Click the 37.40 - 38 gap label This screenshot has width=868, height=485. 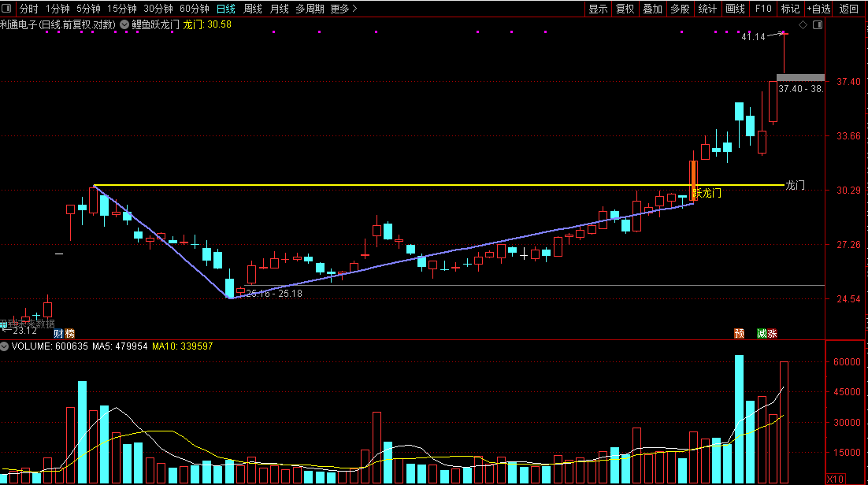pos(800,89)
